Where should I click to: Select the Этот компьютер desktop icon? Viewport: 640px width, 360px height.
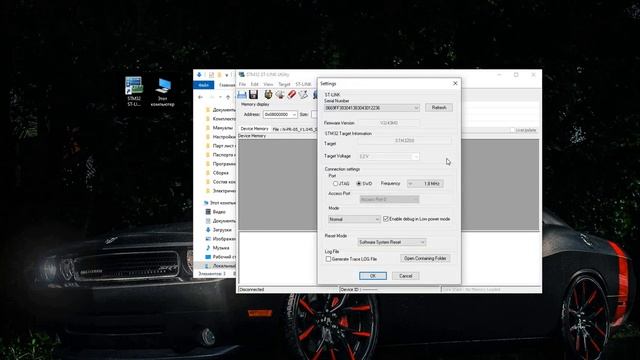click(x=162, y=92)
